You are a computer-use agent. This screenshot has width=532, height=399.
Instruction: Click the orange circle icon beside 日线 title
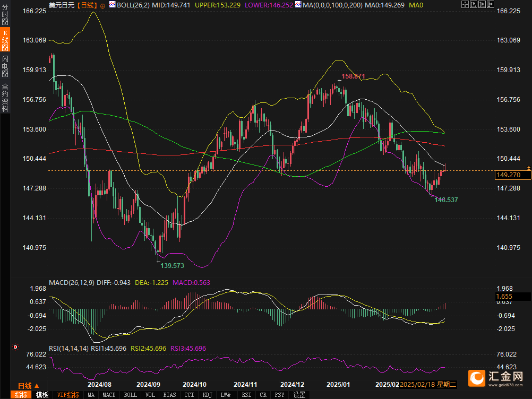pos(102,6)
